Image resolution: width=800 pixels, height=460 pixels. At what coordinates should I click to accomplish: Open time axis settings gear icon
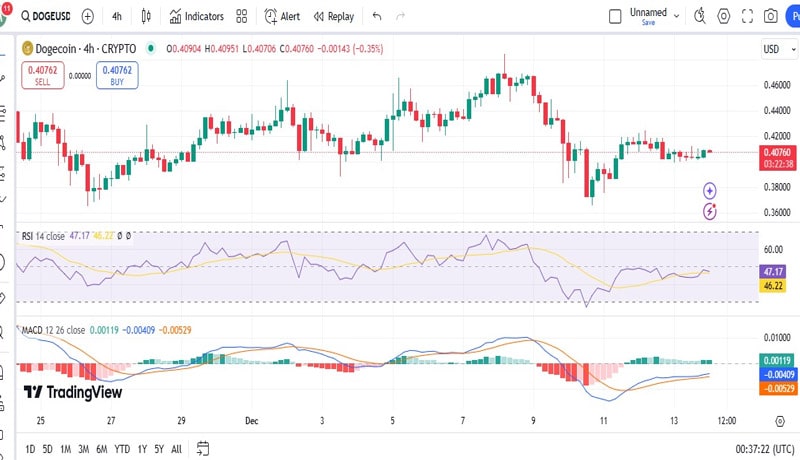point(780,421)
